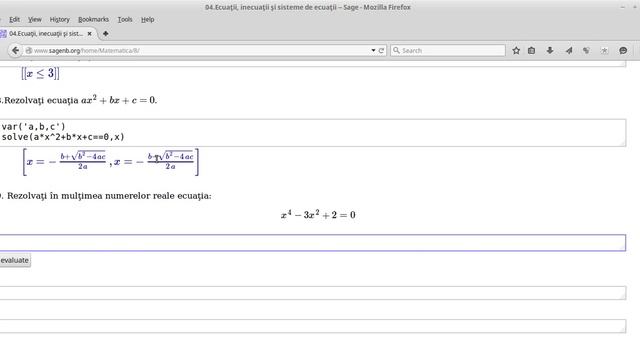
Task: Click the paper plane send icon
Action: pos(569,51)
